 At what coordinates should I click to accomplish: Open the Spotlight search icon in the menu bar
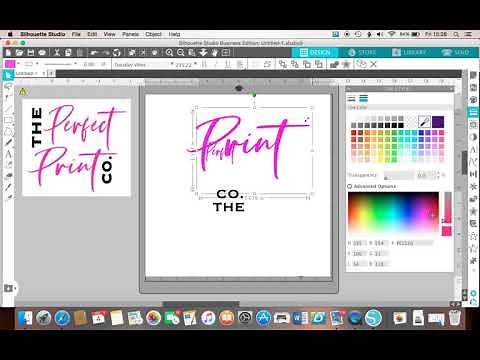[456, 34]
